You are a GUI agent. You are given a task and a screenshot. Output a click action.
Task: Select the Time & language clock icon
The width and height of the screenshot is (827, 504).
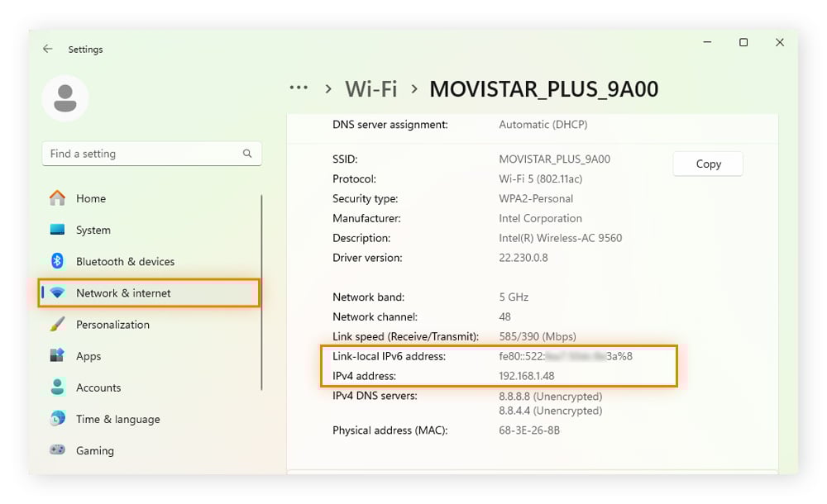coord(60,419)
